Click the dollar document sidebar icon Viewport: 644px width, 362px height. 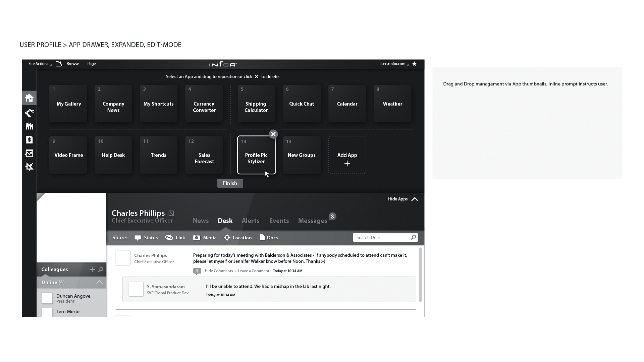[29, 139]
